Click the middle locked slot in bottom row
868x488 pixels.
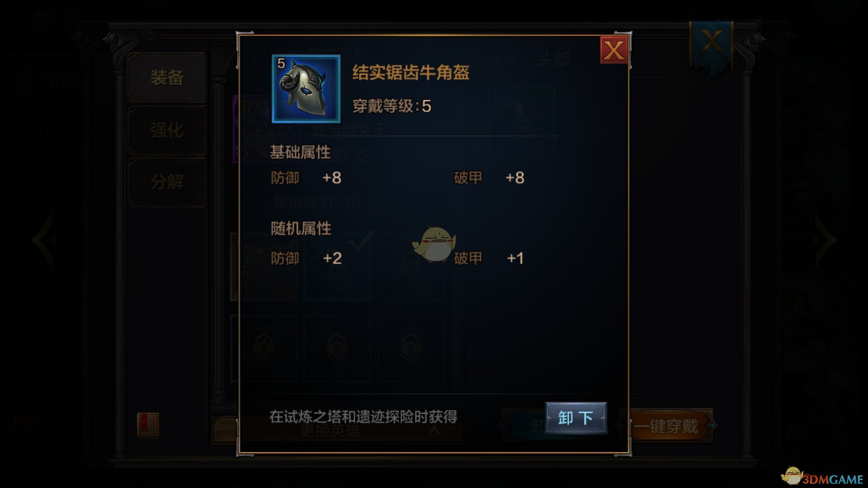click(x=338, y=348)
